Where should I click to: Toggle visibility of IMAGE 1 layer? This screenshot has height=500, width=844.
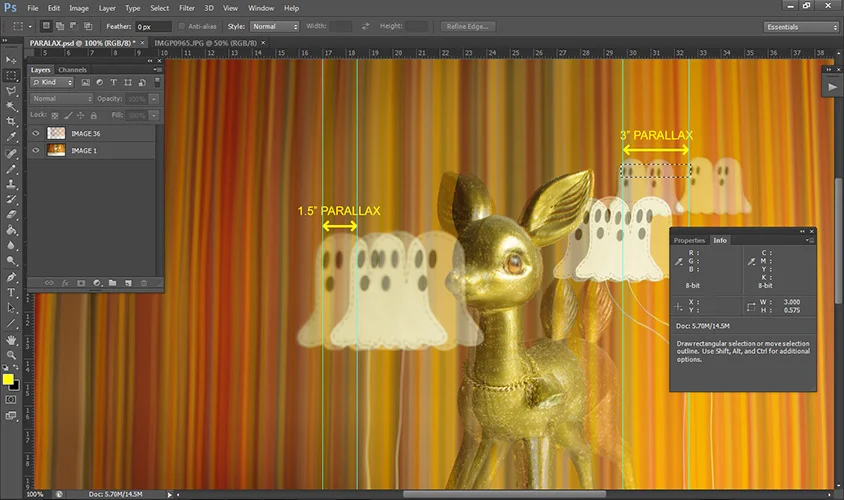(x=36, y=150)
